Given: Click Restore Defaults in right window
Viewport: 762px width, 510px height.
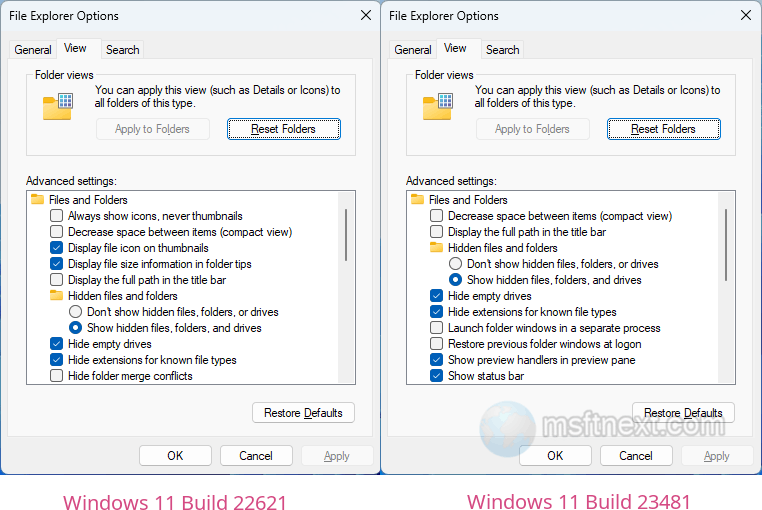Looking at the screenshot, I should [683, 413].
